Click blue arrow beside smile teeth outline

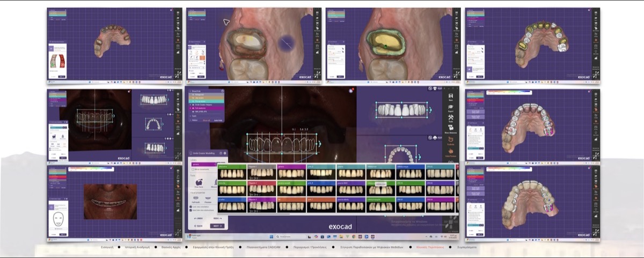click(319, 144)
